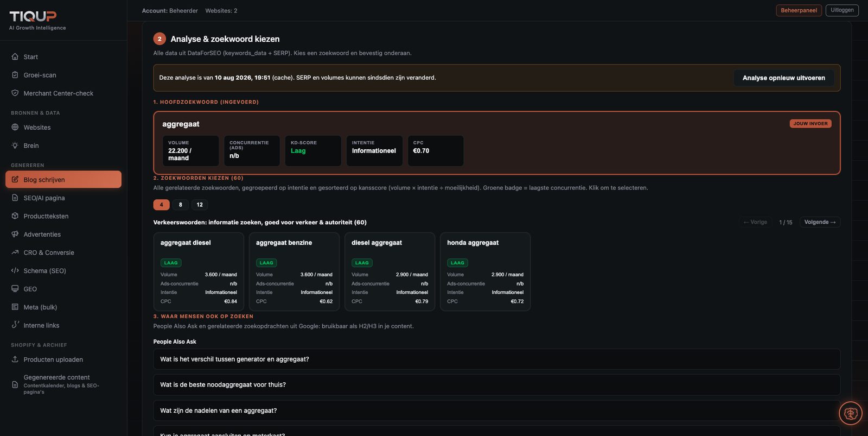Viewport: 868px width, 436px height.
Task: Go to Volgende keywords page
Action: (x=820, y=222)
